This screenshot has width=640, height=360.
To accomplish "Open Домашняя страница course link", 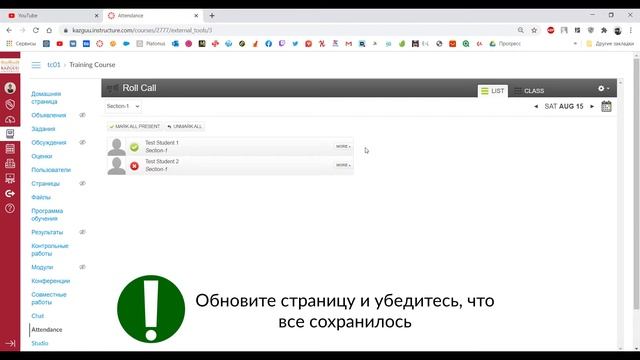I will 46,98.
